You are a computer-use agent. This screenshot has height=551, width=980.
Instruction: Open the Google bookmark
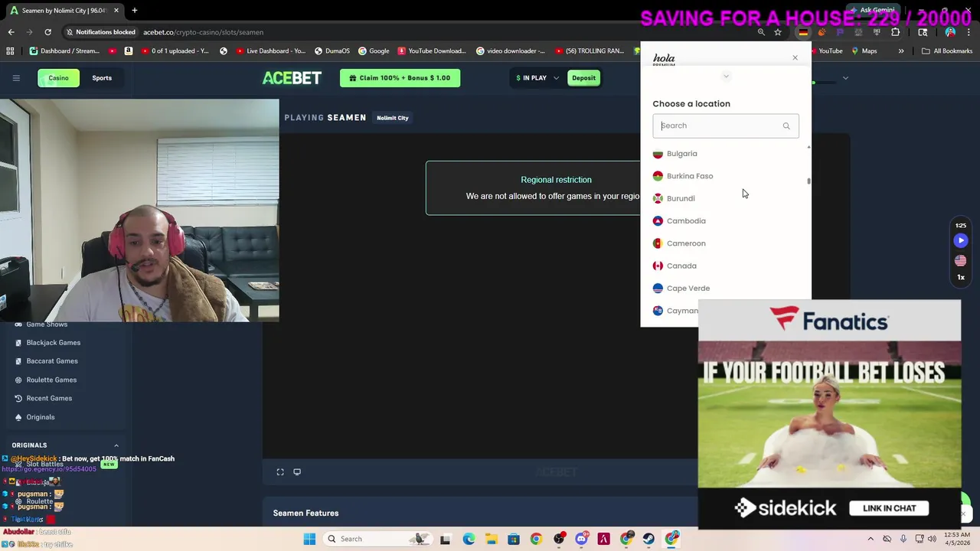pos(374,51)
